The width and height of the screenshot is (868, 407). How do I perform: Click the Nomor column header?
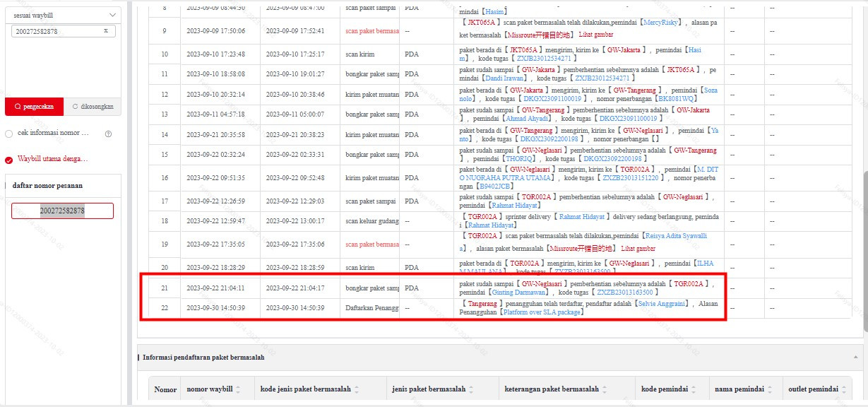click(165, 389)
